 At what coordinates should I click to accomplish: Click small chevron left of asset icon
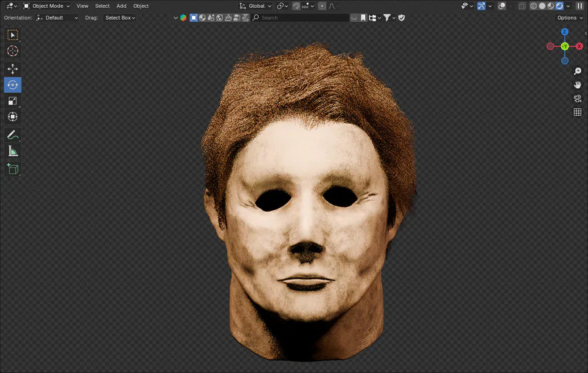[175, 18]
